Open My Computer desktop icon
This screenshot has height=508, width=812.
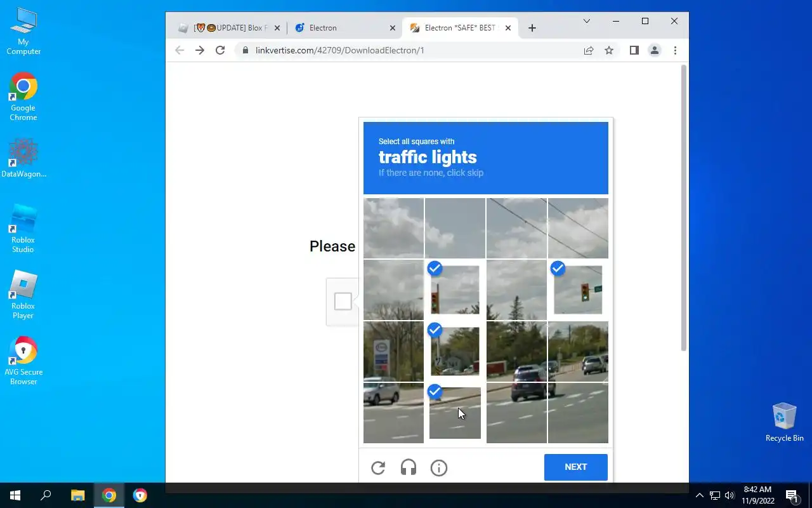pyautogui.click(x=23, y=32)
